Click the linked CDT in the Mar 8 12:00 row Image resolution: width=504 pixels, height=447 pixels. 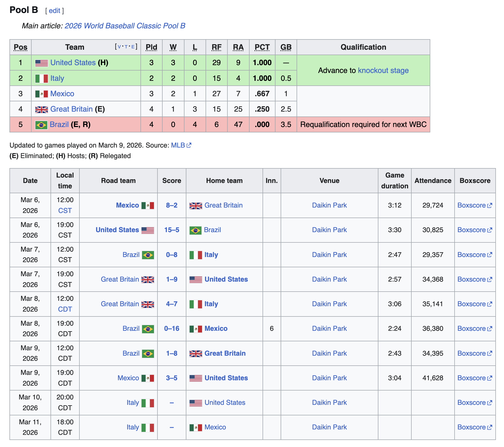point(65,309)
